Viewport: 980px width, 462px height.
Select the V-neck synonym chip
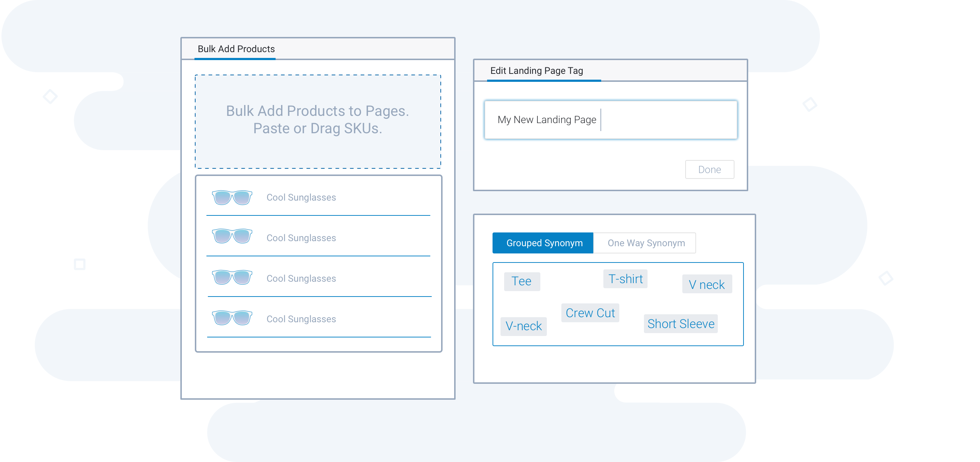(x=523, y=326)
